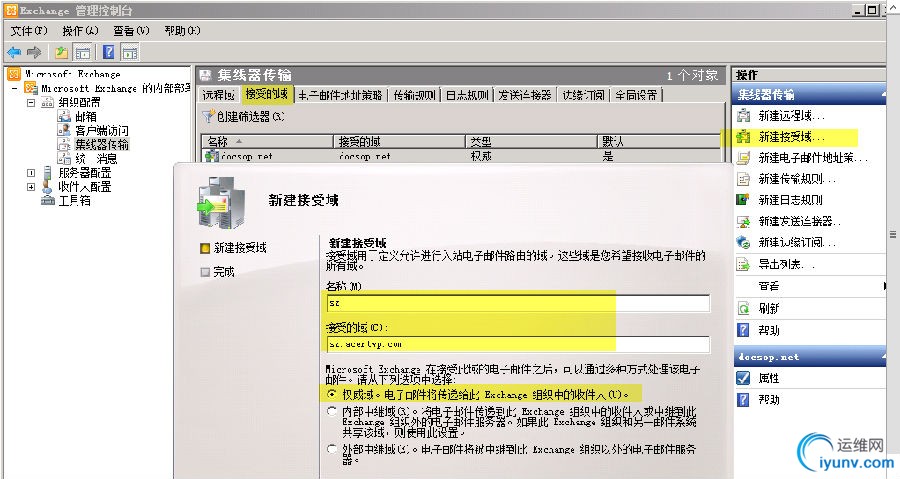
Task: Switch to the 传输规则 tab
Action: [x=414, y=95]
